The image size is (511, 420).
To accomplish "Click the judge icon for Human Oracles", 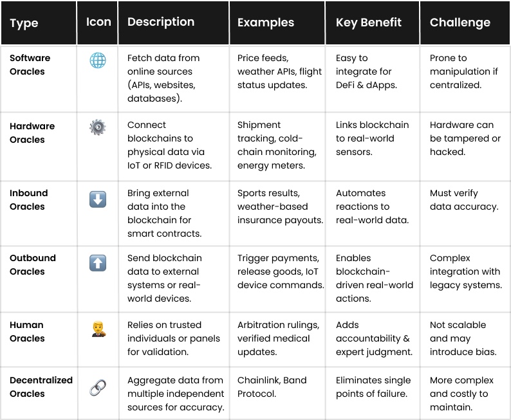I will tap(98, 331).
